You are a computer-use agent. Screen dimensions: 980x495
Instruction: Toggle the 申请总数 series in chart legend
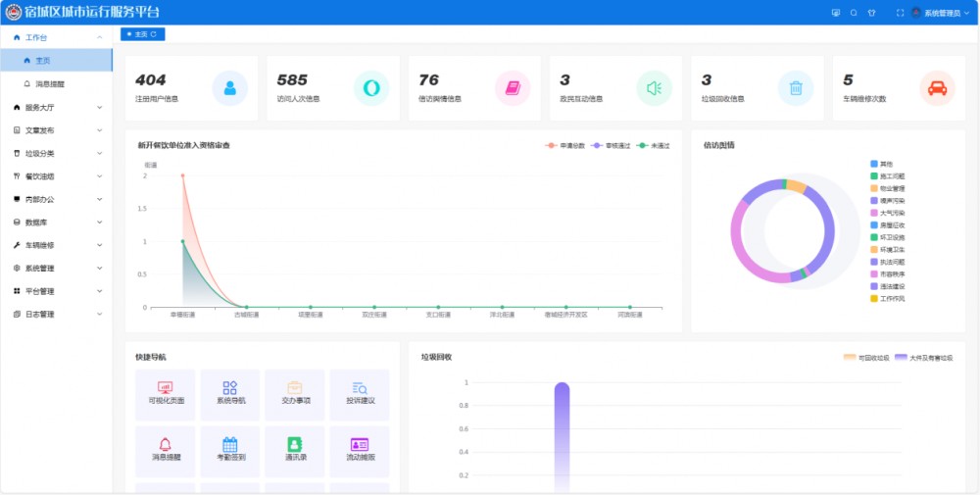(565, 146)
